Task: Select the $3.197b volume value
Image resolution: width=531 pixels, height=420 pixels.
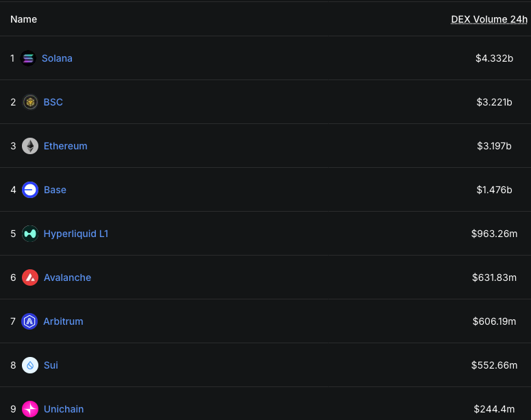Action: coord(494,146)
